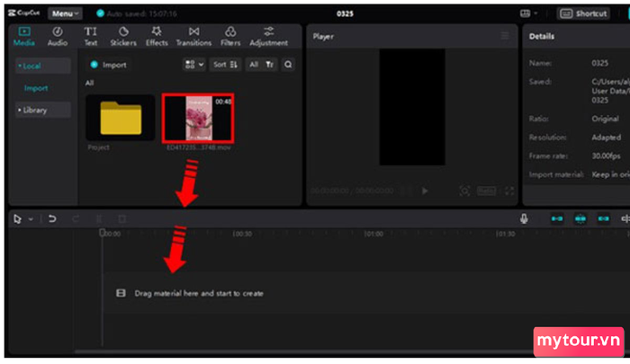Screen dimensions: 630x364
Task: Select the imported .mov video thumbnail
Action: [197, 117]
